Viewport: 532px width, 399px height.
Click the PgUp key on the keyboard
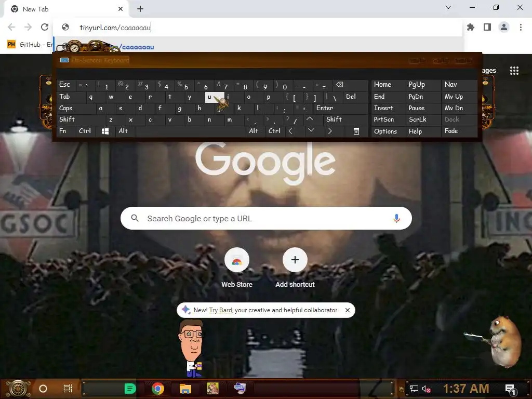pyautogui.click(x=423, y=85)
